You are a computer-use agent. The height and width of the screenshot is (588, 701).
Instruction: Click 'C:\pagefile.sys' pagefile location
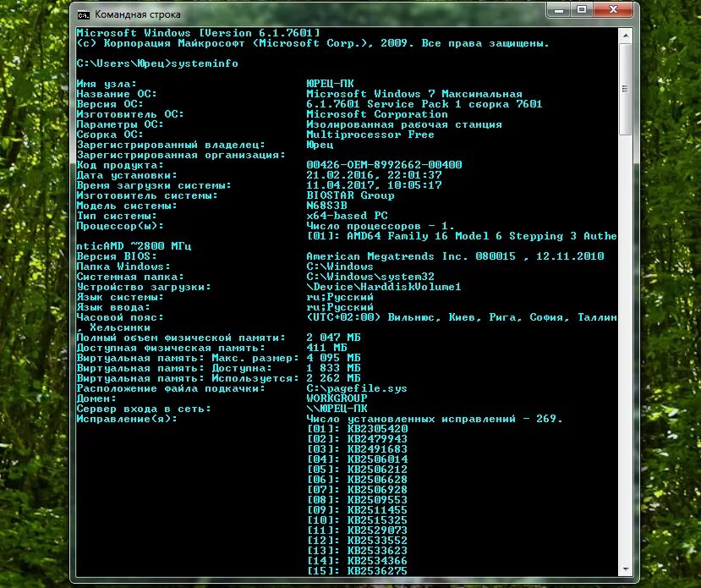[x=357, y=388]
